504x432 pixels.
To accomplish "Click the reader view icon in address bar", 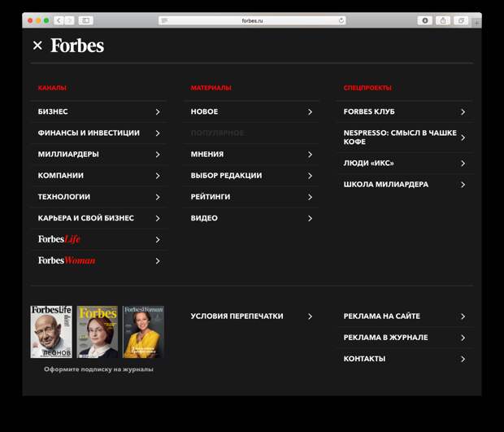I will pos(164,20).
